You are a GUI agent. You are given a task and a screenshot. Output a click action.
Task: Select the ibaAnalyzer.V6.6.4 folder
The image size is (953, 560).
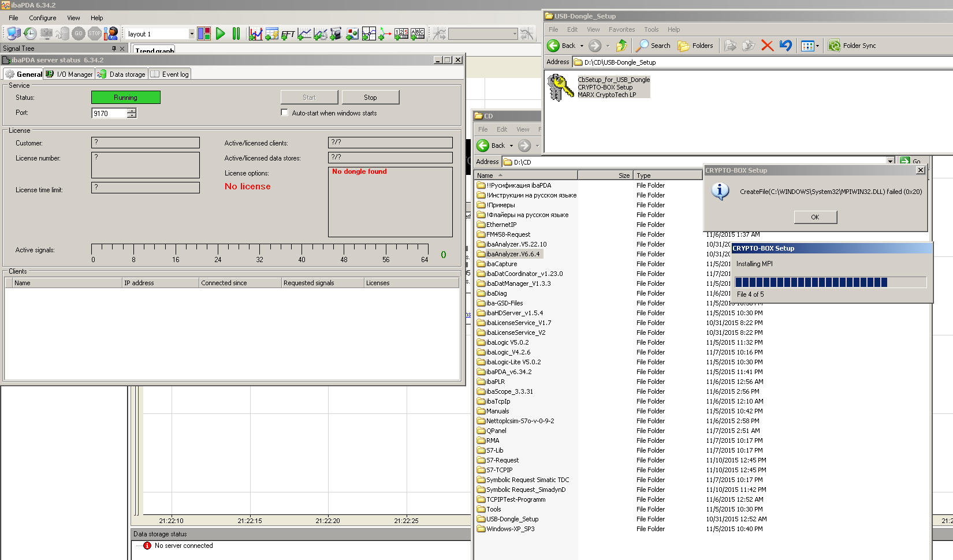(509, 254)
